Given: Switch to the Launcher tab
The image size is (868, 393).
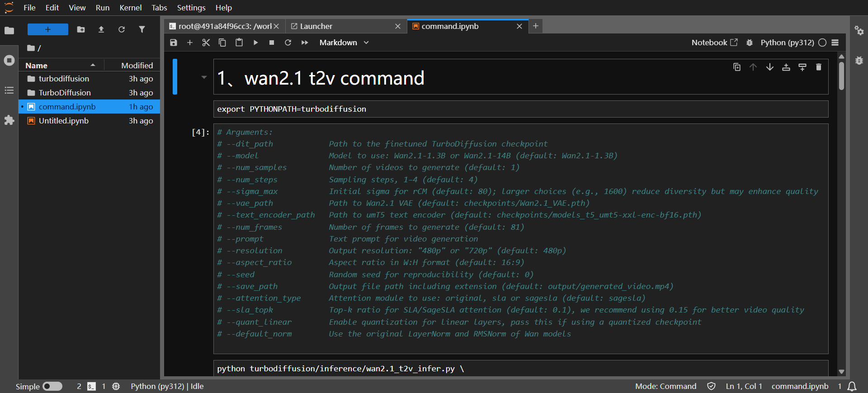Looking at the screenshot, I should click(x=316, y=26).
